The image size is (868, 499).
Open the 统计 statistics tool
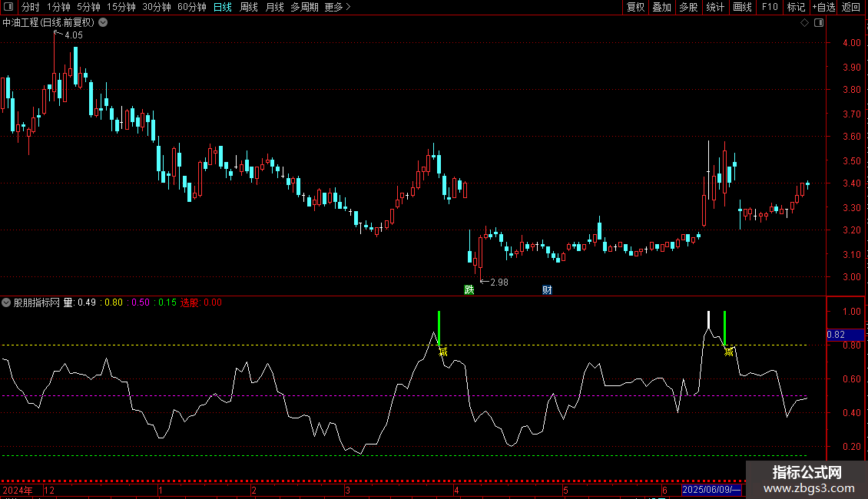(x=715, y=7)
